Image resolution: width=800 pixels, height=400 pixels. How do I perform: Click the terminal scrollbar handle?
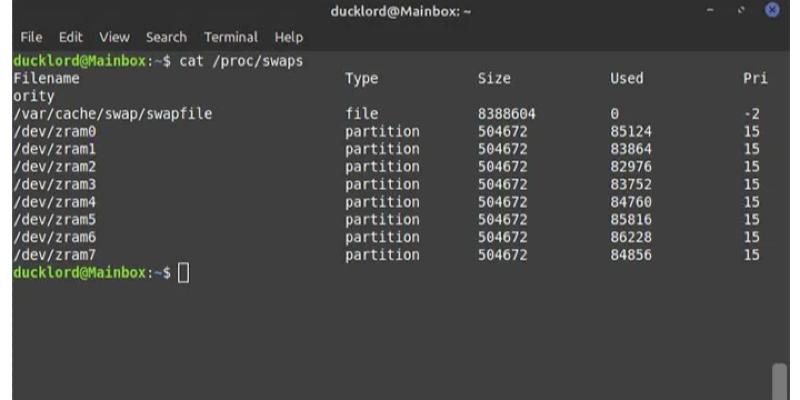tap(779, 382)
